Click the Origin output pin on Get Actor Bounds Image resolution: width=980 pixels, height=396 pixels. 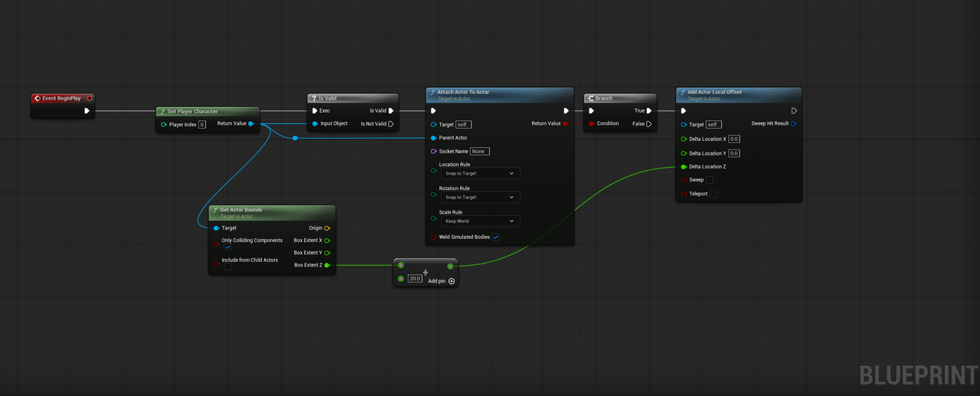point(327,227)
